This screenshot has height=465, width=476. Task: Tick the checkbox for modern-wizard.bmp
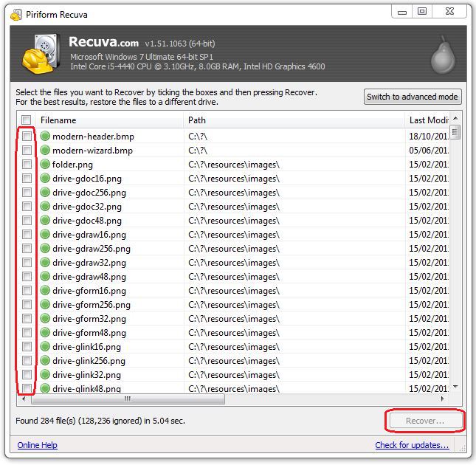(x=27, y=150)
